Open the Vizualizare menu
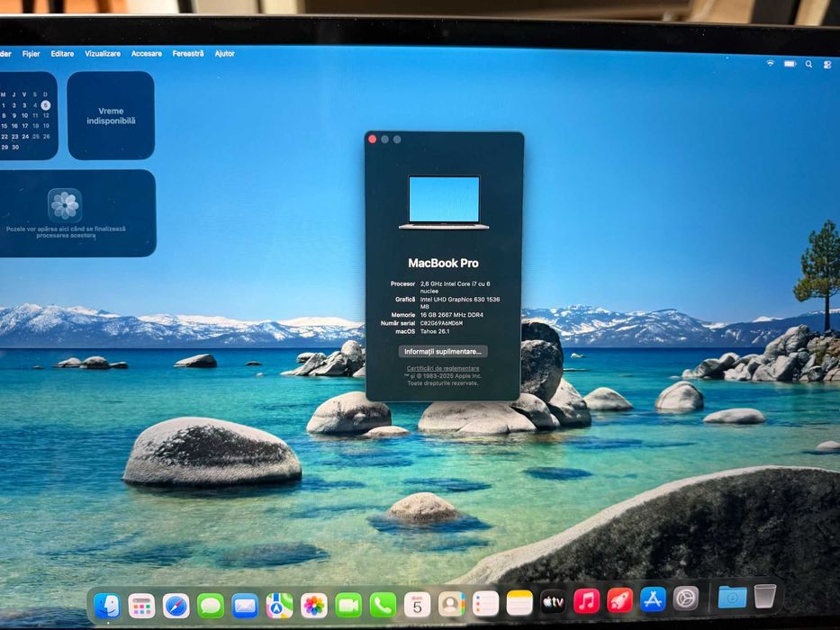840x630 pixels. click(x=103, y=54)
